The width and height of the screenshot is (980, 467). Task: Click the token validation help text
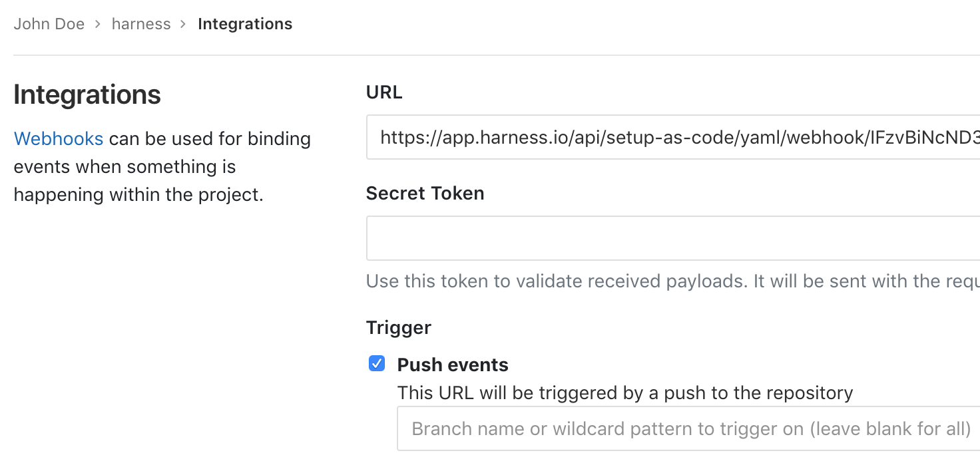pyautogui.click(x=673, y=281)
